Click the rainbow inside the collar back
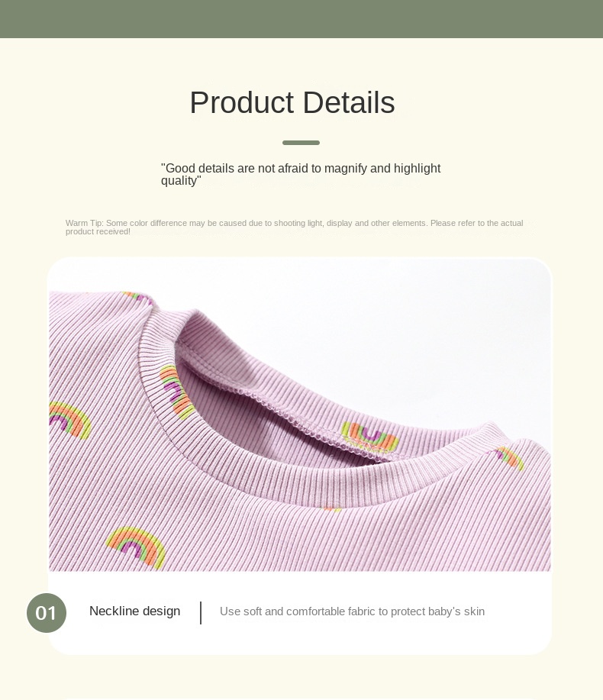This screenshot has height=700, width=603. tap(370, 435)
